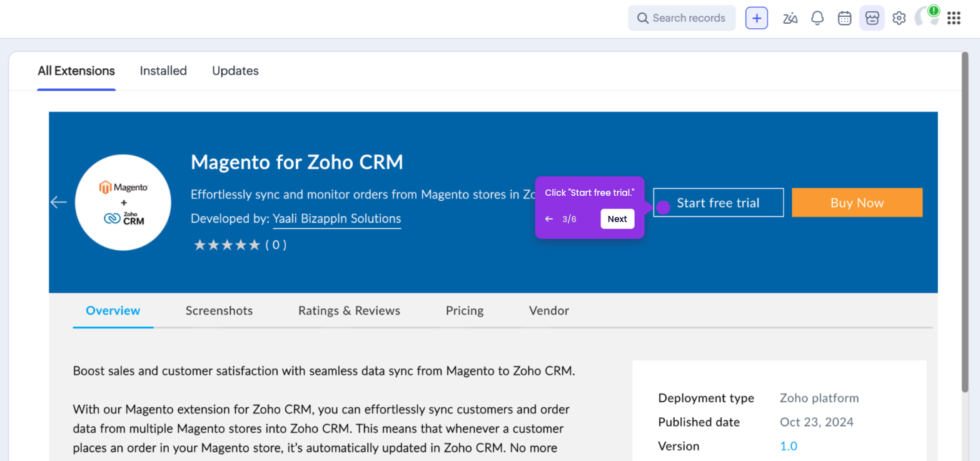Click the plus quick-create icon
Screen dimensions: 980x461
757,18
